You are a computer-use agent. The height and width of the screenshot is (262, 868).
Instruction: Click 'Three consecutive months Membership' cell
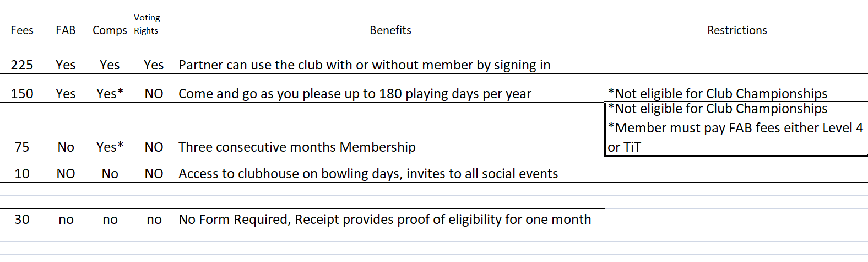[297, 147]
